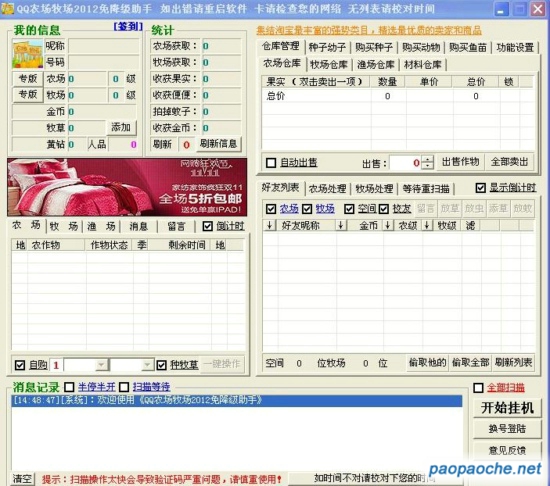The image size is (550, 486).
Task: Toggle the 牧场 checkbox in friend list
Action: click(307, 209)
